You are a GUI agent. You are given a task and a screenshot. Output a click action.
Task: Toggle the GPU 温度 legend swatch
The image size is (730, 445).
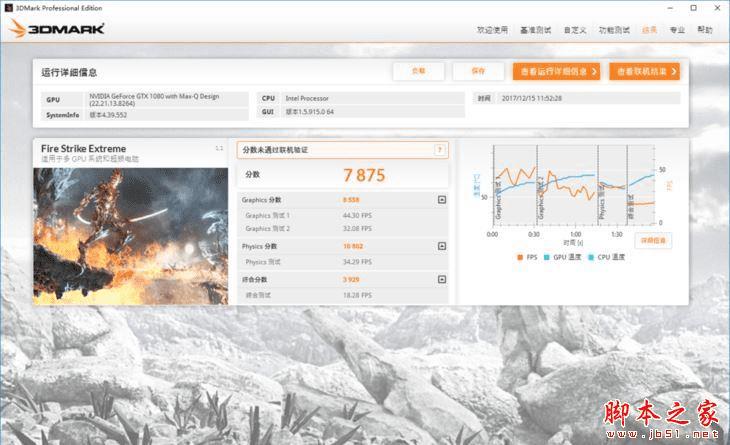pyautogui.click(x=547, y=257)
